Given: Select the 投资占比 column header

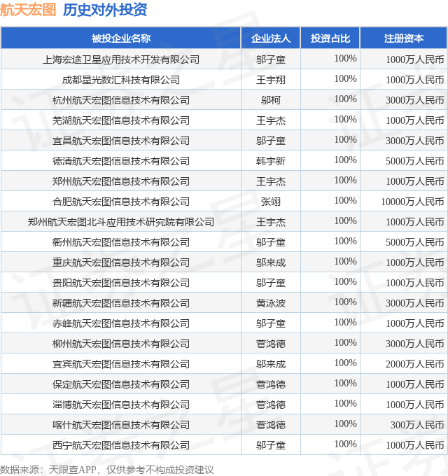Looking at the screenshot, I should pos(330,38).
